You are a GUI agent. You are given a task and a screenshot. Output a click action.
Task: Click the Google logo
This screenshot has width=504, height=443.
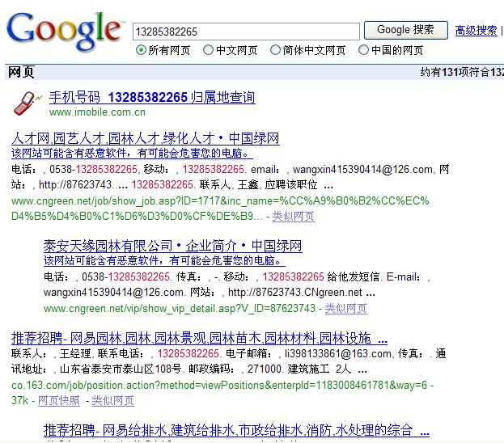(x=65, y=30)
